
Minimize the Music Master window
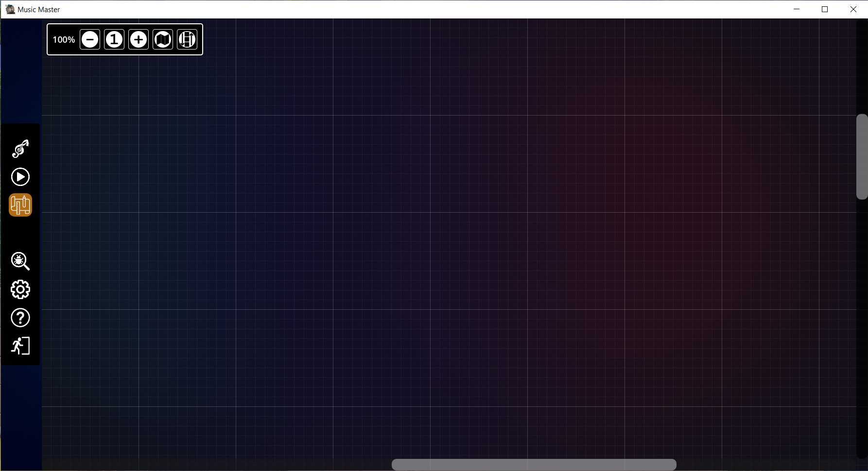click(797, 9)
